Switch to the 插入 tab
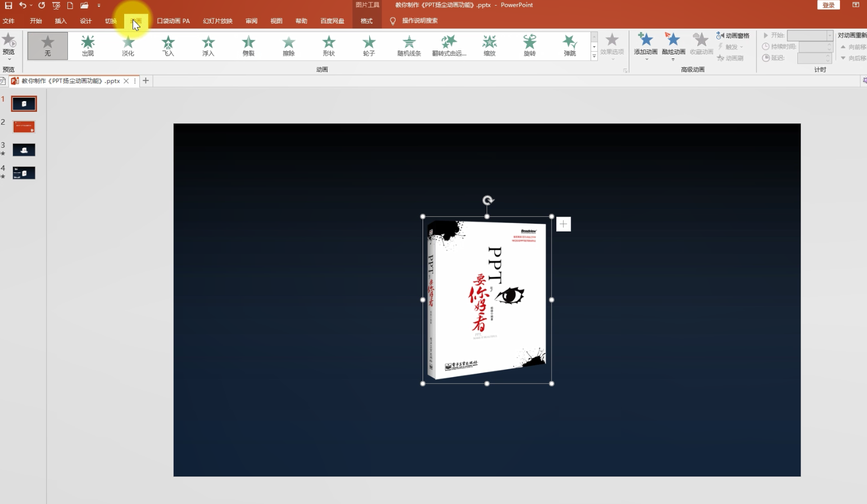The image size is (867, 504). (61, 21)
